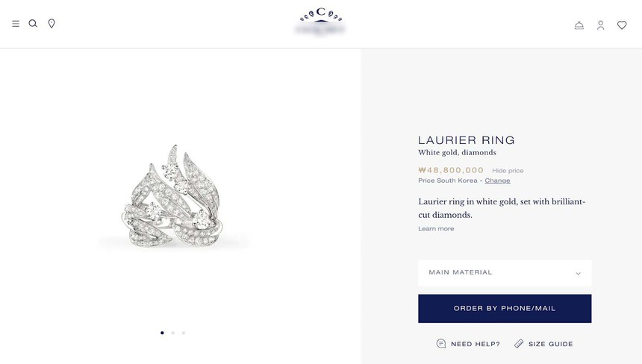
Task: Go to homepage via brand logo
Action: click(320, 22)
